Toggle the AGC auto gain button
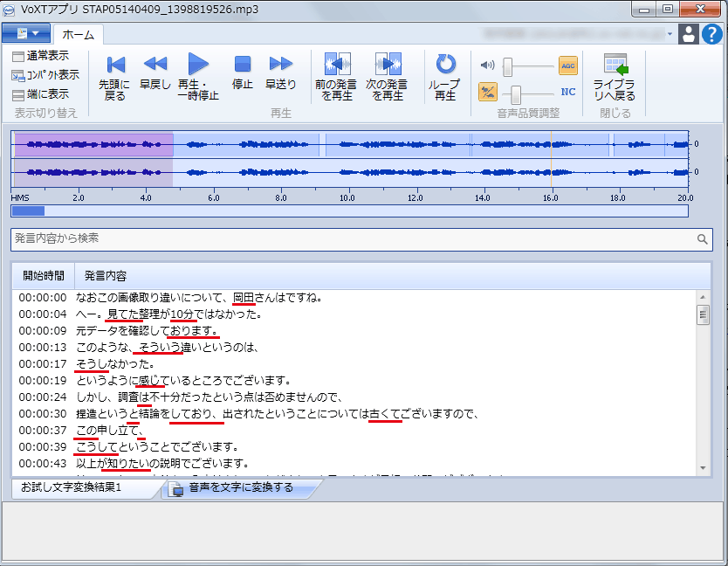Screen dimensions: 728x566 (568, 66)
